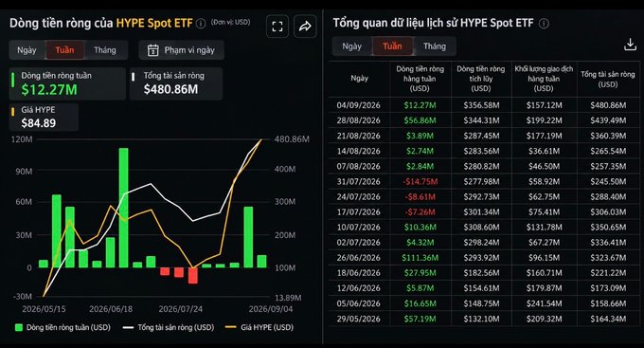Click trading volume value $36.61M
The height and width of the screenshot is (348, 644).
point(544,151)
